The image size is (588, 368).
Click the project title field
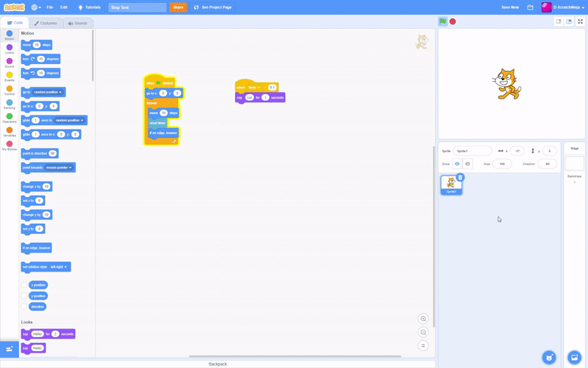pos(137,7)
